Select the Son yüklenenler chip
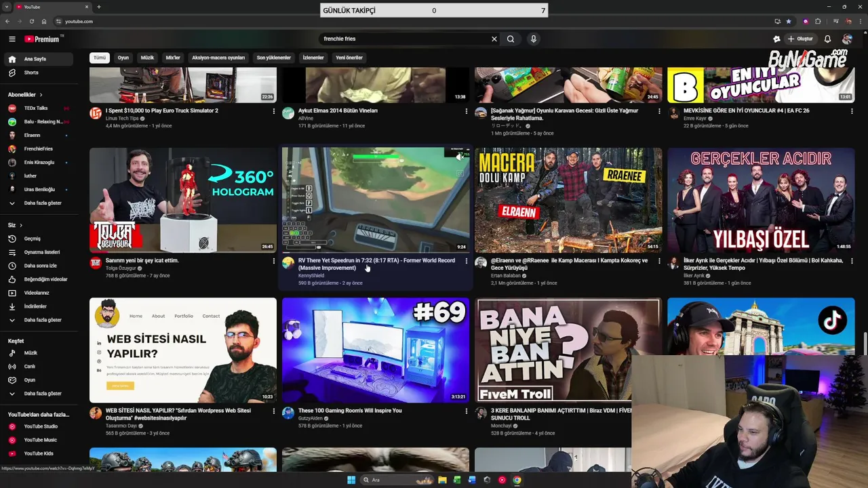Screen dimensions: 868x488 click(273, 58)
